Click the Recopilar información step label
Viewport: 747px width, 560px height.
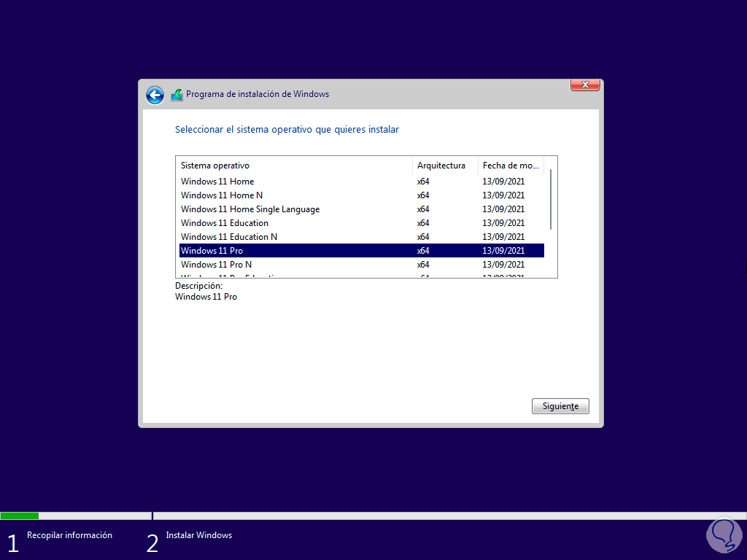(69, 535)
